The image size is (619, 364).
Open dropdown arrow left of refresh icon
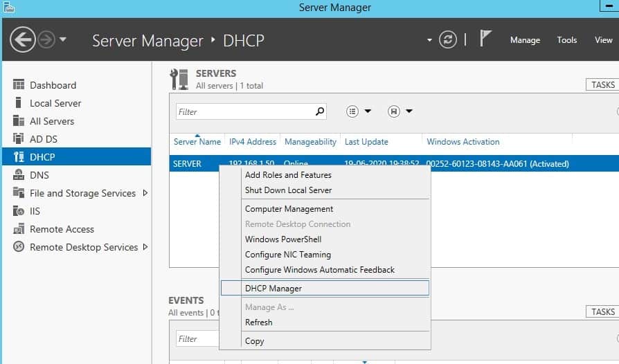coord(429,40)
